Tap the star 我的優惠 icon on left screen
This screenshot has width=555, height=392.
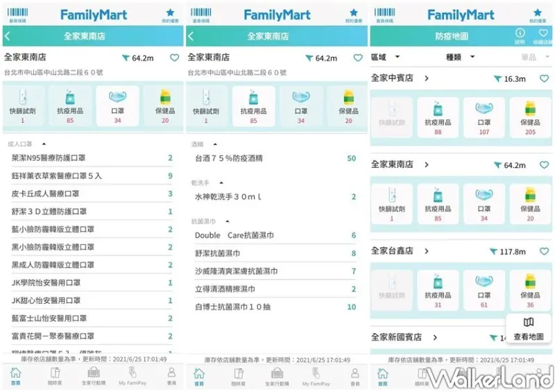[x=170, y=15]
